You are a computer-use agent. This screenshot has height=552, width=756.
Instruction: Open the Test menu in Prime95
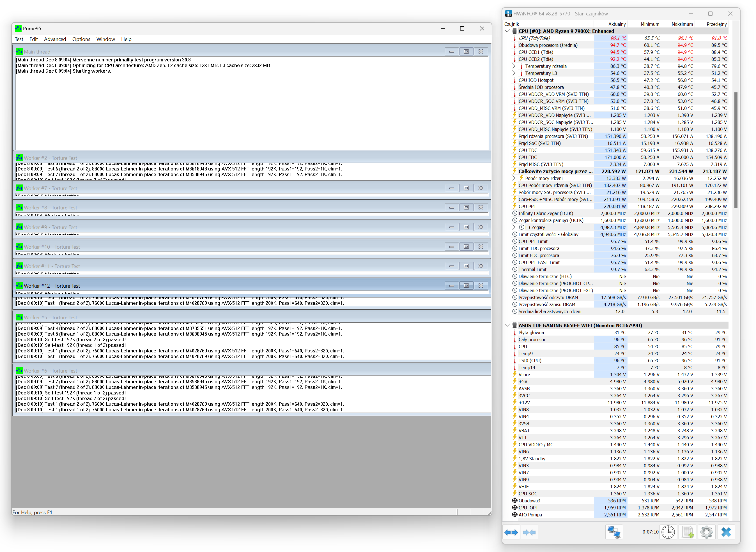[19, 39]
